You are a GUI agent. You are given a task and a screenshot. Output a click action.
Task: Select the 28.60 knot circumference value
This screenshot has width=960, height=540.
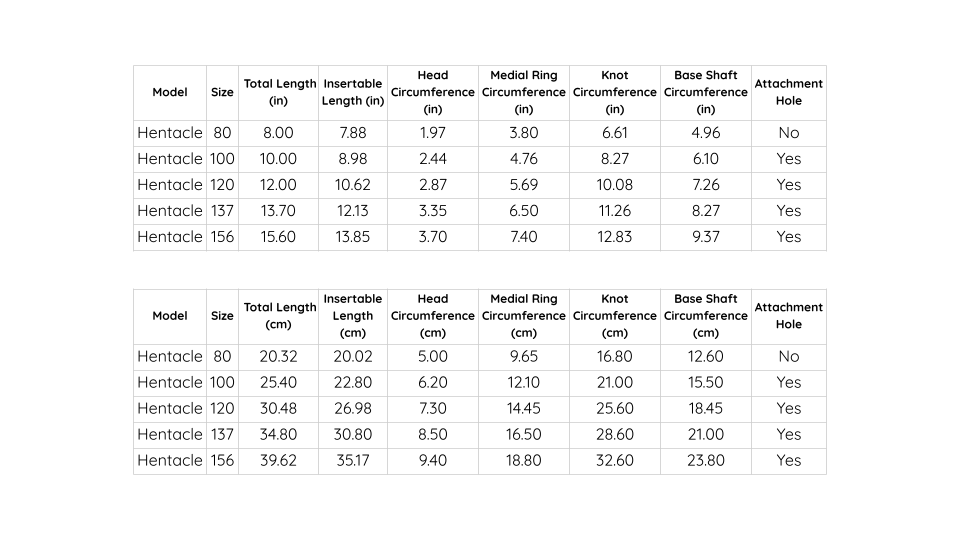point(615,435)
